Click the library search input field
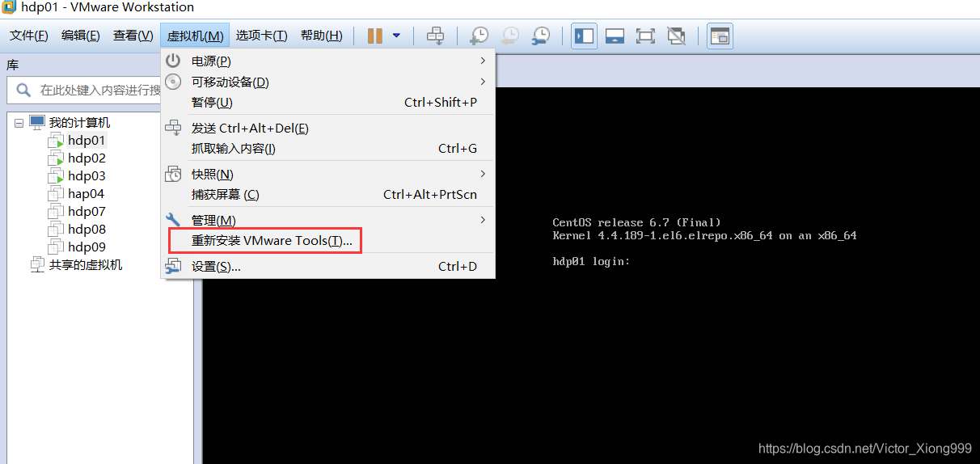Image resolution: width=980 pixels, height=464 pixels. click(x=84, y=90)
